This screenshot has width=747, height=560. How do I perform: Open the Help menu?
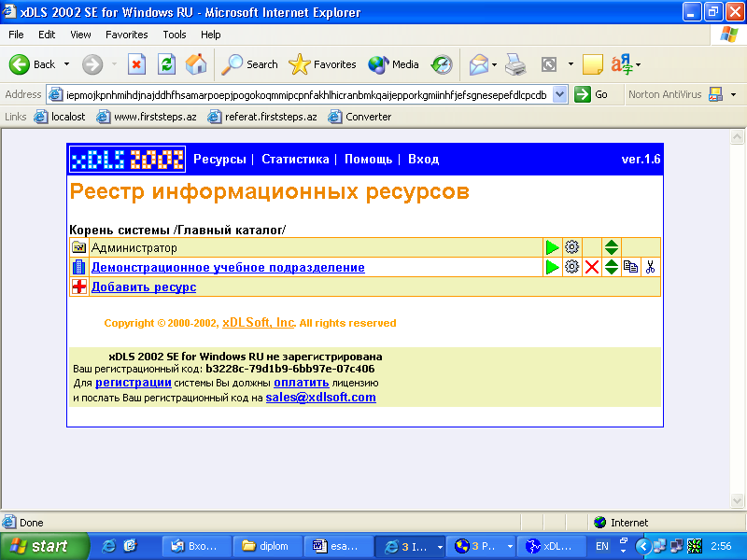pyautogui.click(x=211, y=35)
